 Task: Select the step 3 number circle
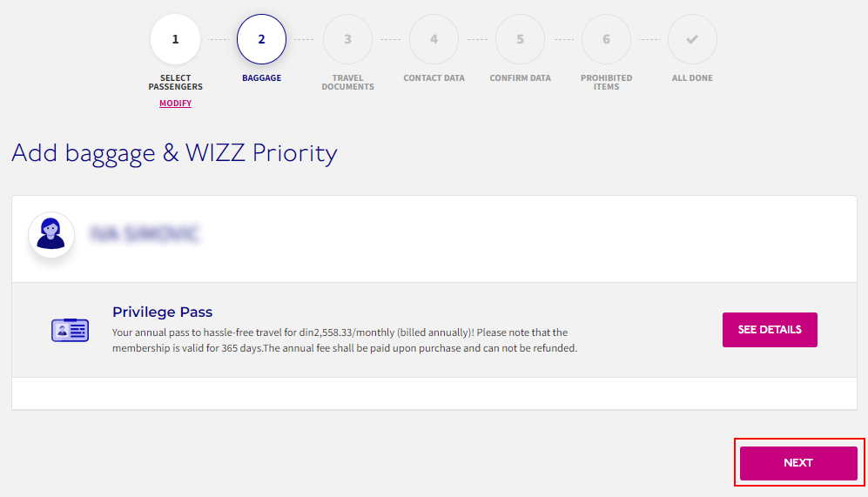pyautogui.click(x=347, y=39)
